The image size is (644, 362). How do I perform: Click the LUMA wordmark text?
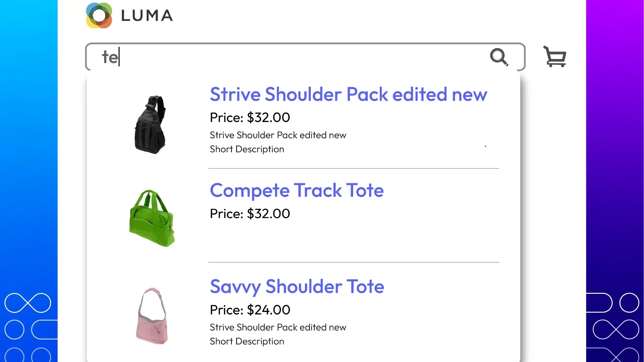click(147, 16)
